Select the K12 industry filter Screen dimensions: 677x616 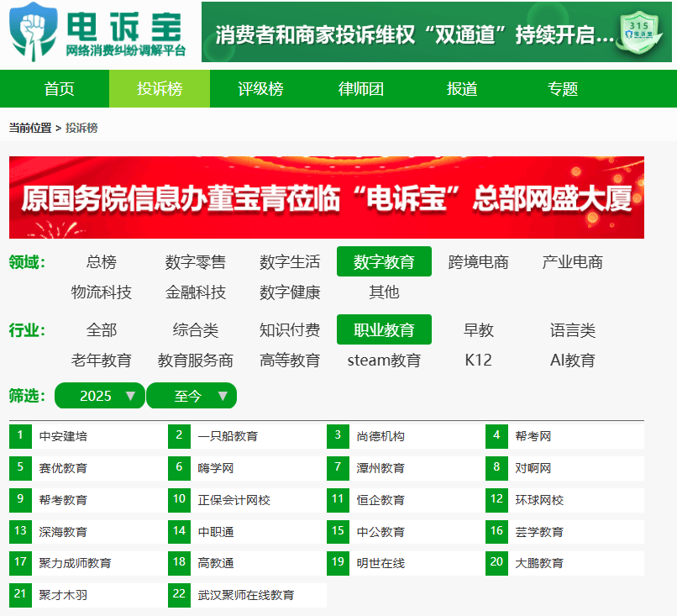click(479, 361)
